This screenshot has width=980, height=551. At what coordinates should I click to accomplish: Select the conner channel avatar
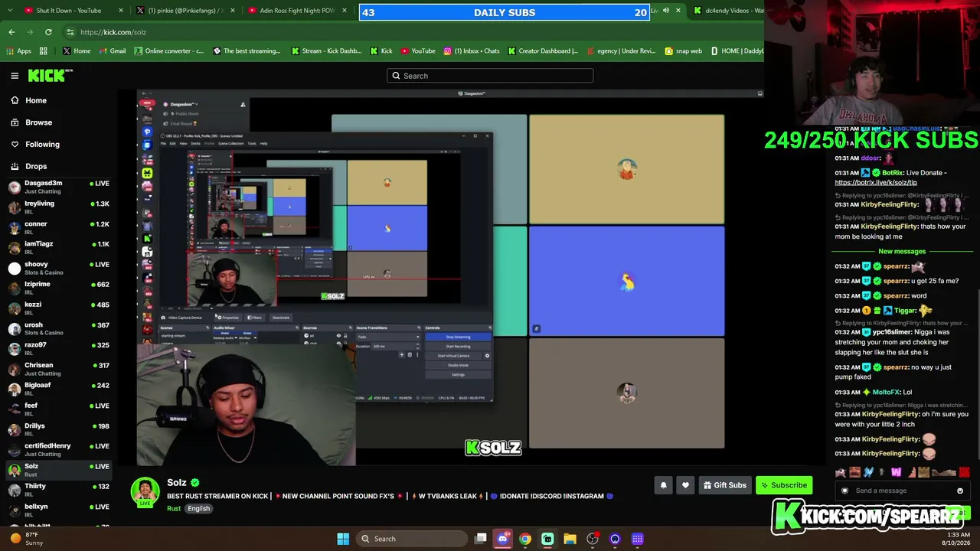click(x=15, y=227)
